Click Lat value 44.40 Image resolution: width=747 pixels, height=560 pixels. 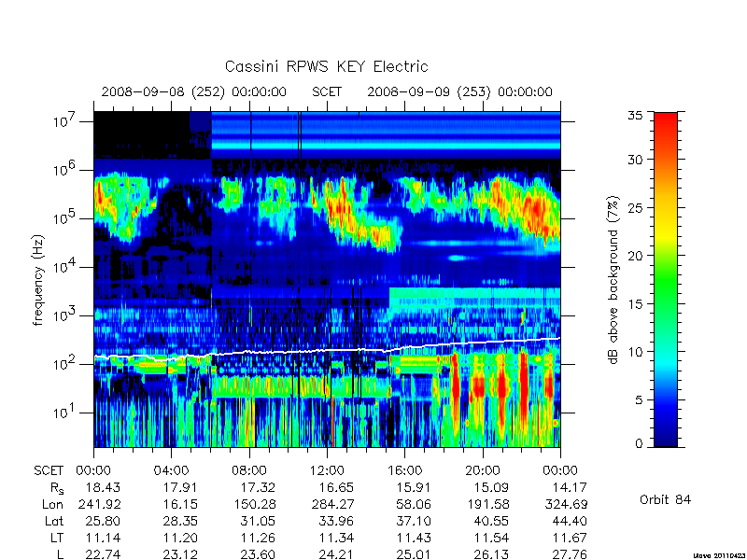tap(570, 522)
